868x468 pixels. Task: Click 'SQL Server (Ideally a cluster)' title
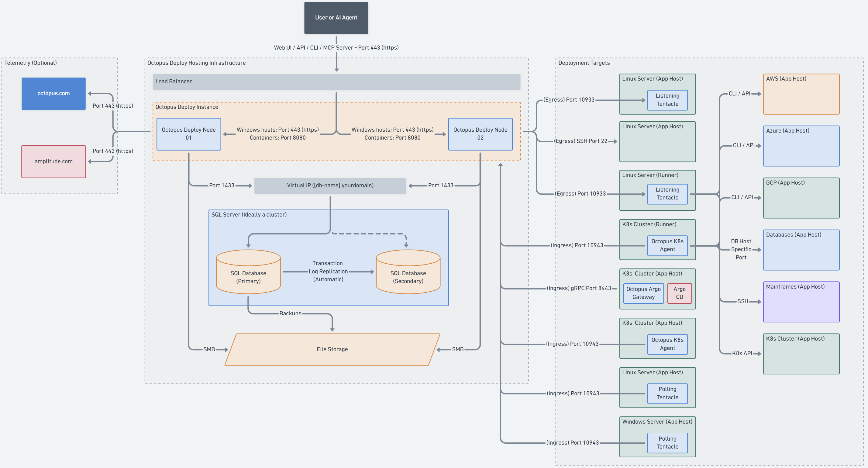(249, 214)
